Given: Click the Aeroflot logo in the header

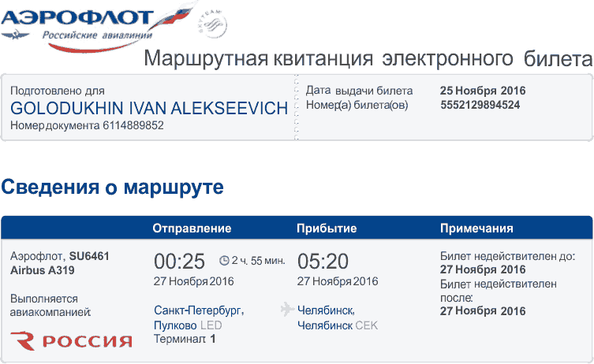Looking at the screenshot, I should pos(87,24).
